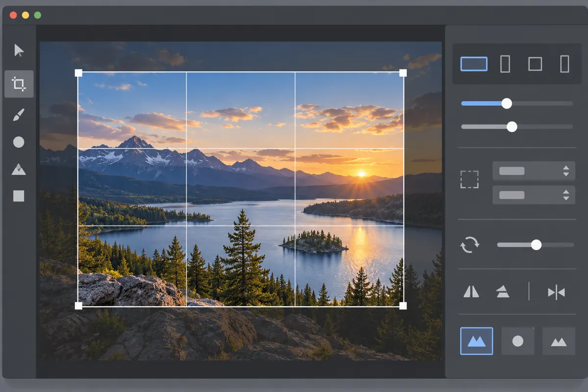Viewport: 588px width, 392px height.
Task: Click the stepper arrows on the lower dropdown
Action: click(566, 195)
